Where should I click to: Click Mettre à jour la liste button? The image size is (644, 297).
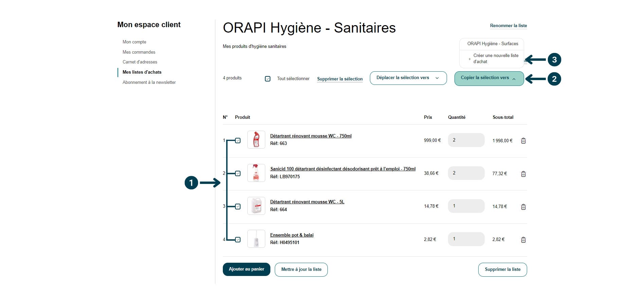301,270
